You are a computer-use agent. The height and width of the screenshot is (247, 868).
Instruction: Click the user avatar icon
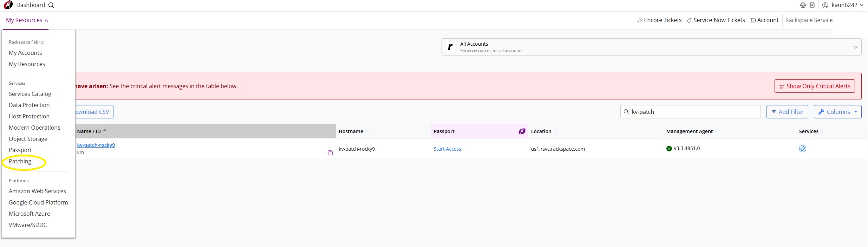pyautogui.click(x=825, y=5)
